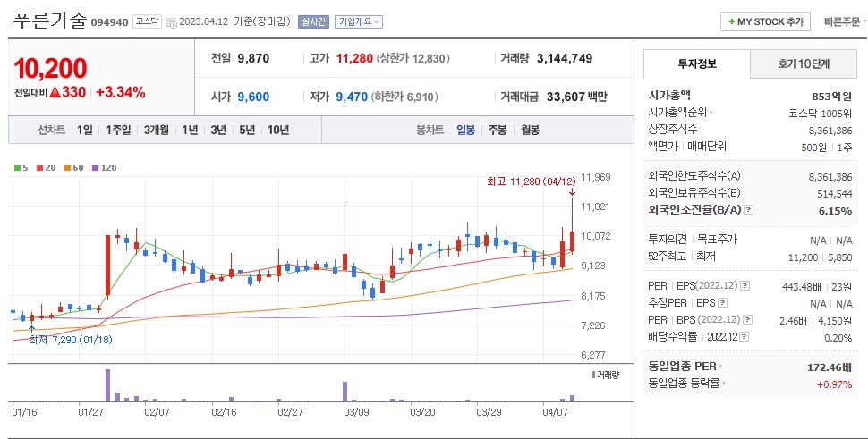This screenshot has width=868, height=439.
Task: Click the 저가 value 9,470
Action: [x=352, y=97]
